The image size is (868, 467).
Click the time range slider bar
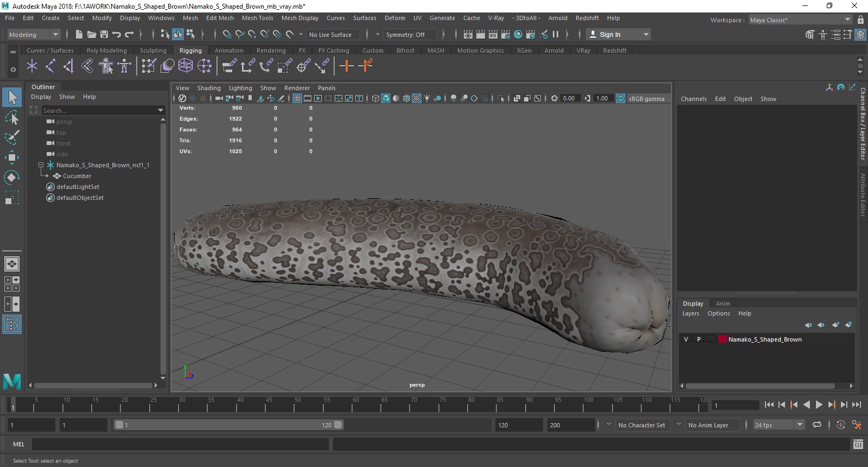pyautogui.click(x=228, y=425)
